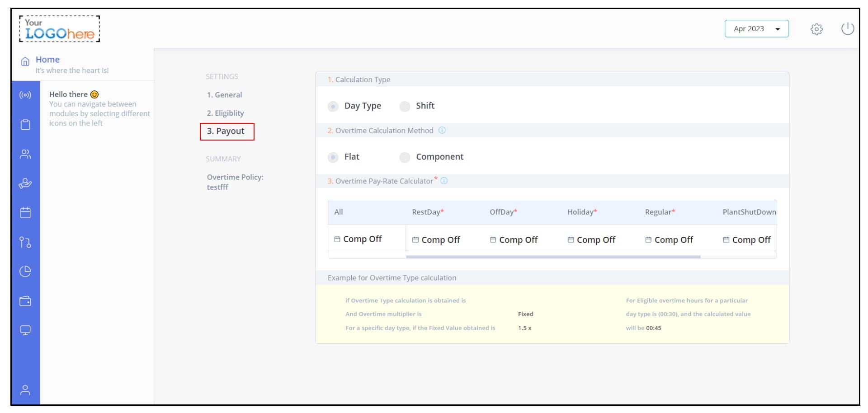Open the people/employees sidebar icon

[x=25, y=154]
